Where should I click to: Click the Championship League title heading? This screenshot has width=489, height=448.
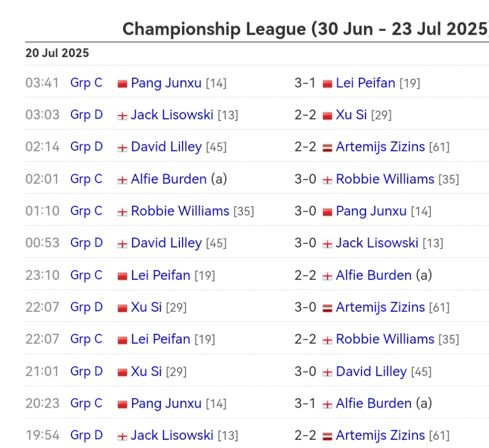pyautogui.click(x=305, y=29)
